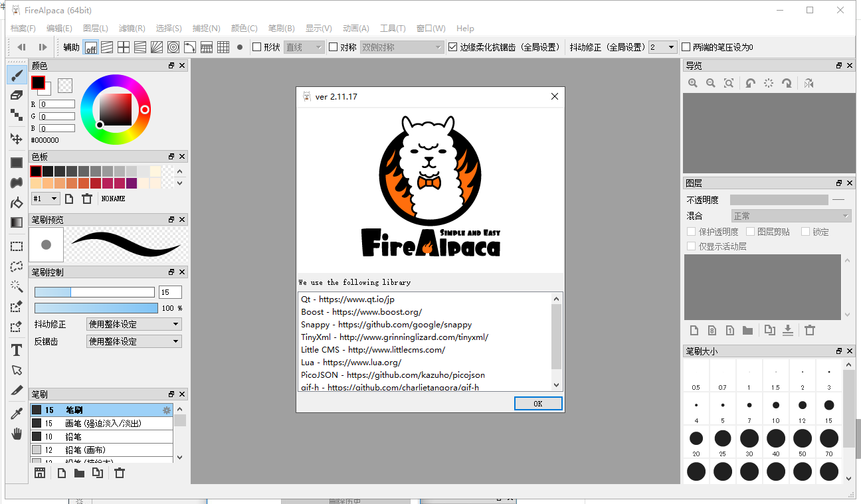Select the Brush tool in left toolbar
Viewport: 861px width, 504px height.
coord(17,75)
